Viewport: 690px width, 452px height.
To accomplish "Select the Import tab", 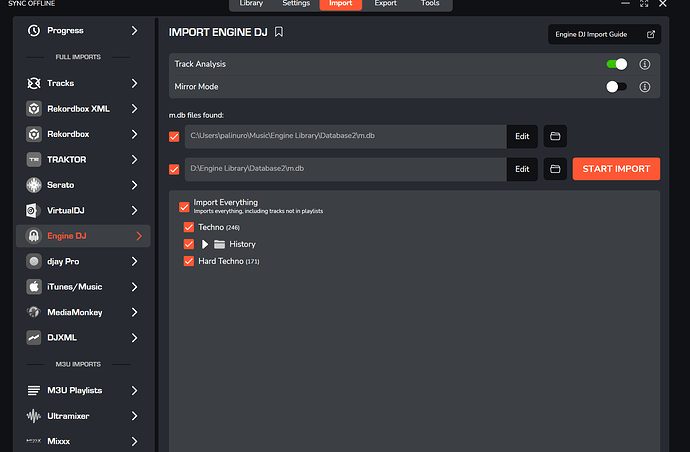I will click(x=341, y=4).
